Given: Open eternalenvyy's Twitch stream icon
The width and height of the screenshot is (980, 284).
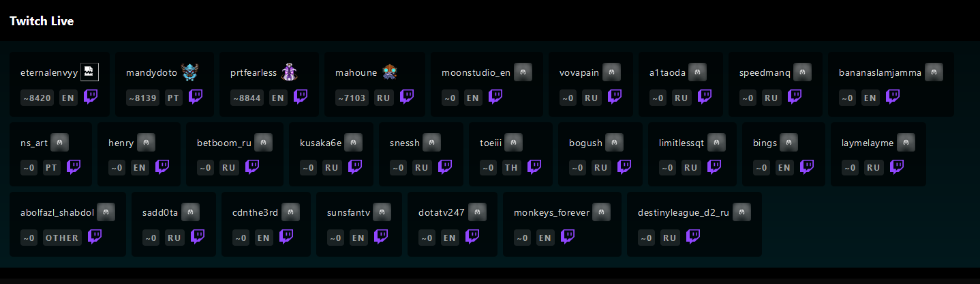Looking at the screenshot, I should point(91,97).
